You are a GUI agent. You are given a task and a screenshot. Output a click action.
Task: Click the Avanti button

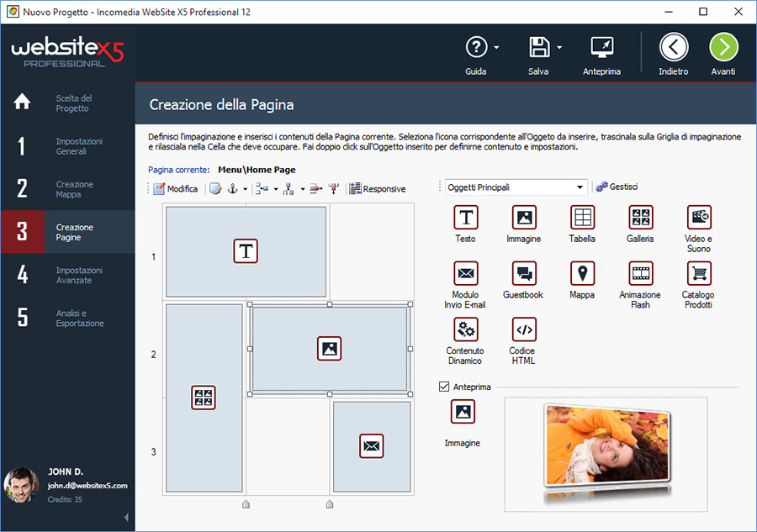[x=723, y=48]
